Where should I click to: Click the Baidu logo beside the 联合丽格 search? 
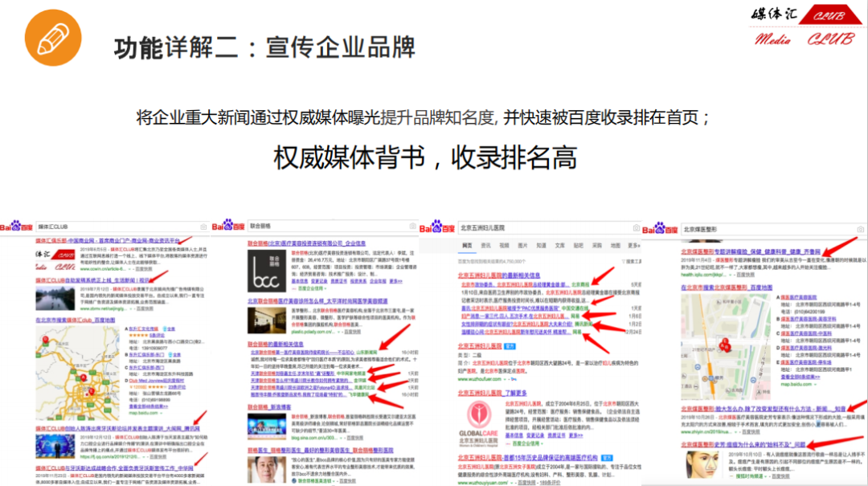[228, 227]
